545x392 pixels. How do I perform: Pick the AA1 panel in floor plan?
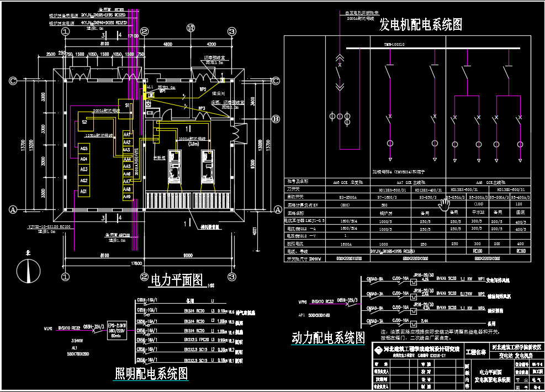tap(127, 135)
